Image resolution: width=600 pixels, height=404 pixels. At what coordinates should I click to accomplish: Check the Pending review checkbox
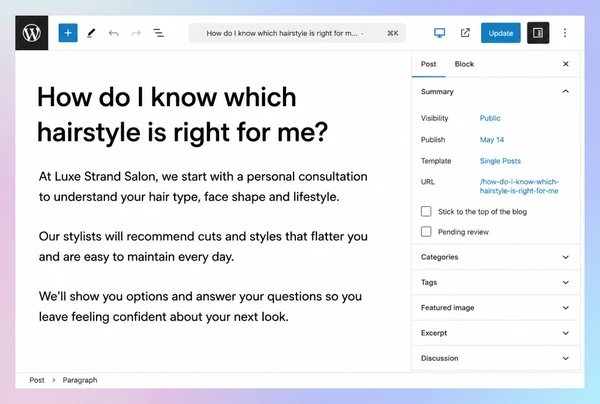(426, 232)
